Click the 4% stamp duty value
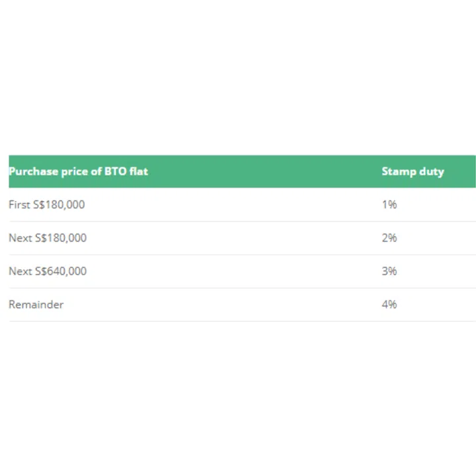Image resolution: width=476 pixels, height=476 pixels. pyautogui.click(x=389, y=304)
